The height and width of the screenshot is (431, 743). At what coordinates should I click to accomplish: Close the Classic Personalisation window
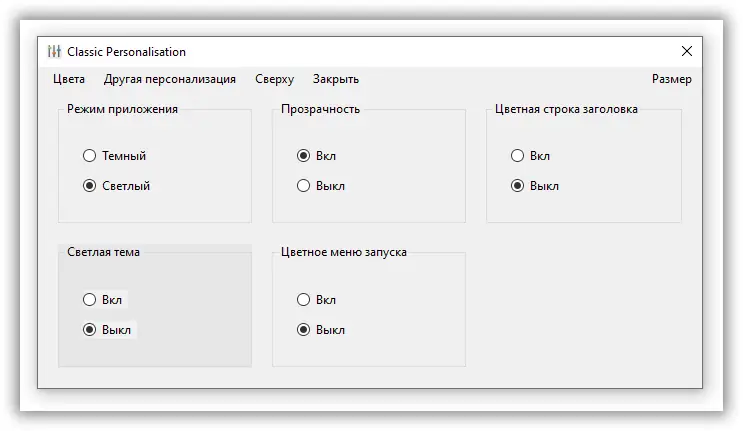coord(686,52)
